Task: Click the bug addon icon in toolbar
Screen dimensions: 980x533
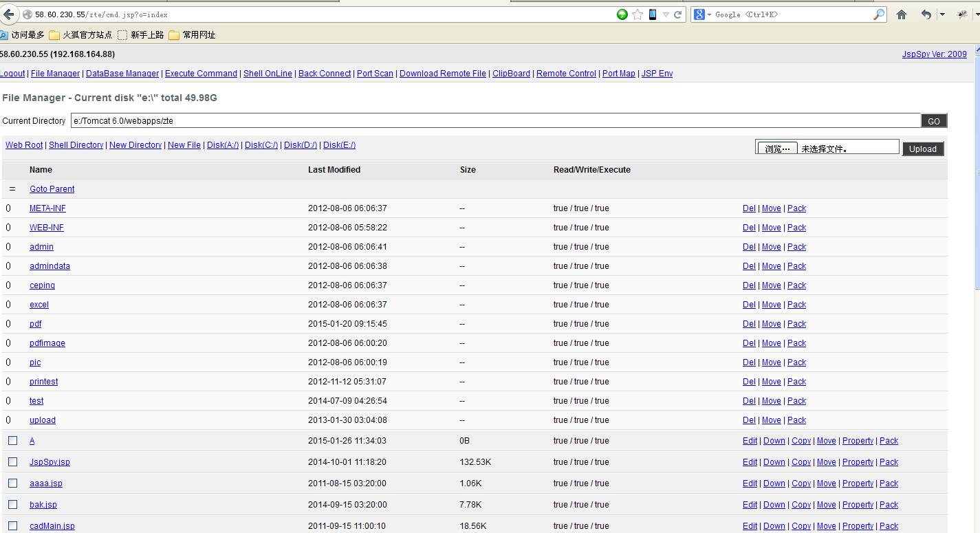Action: [x=963, y=14]
